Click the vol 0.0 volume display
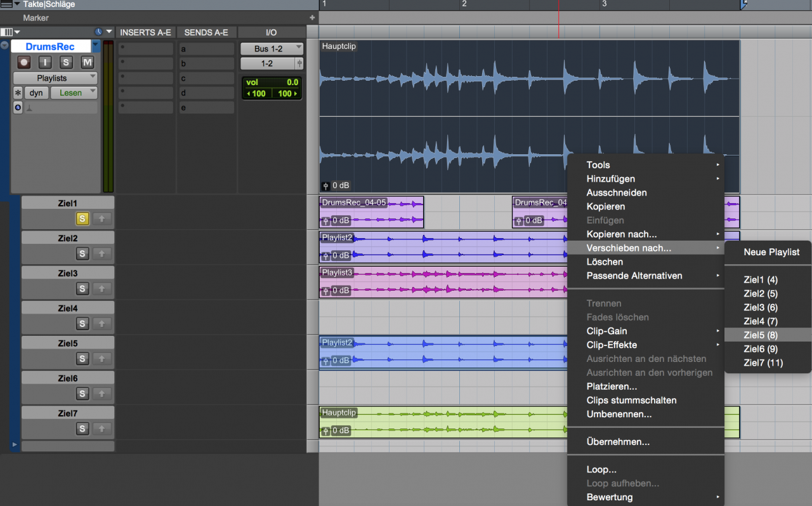812x506 pixels. (x=272, y=83)
